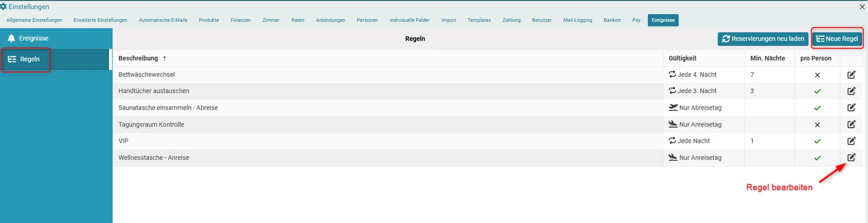Edit the Saunatasche einsammeln rule
The height and width of the screenshot is (223, 868).
click(x=851, y=107)
